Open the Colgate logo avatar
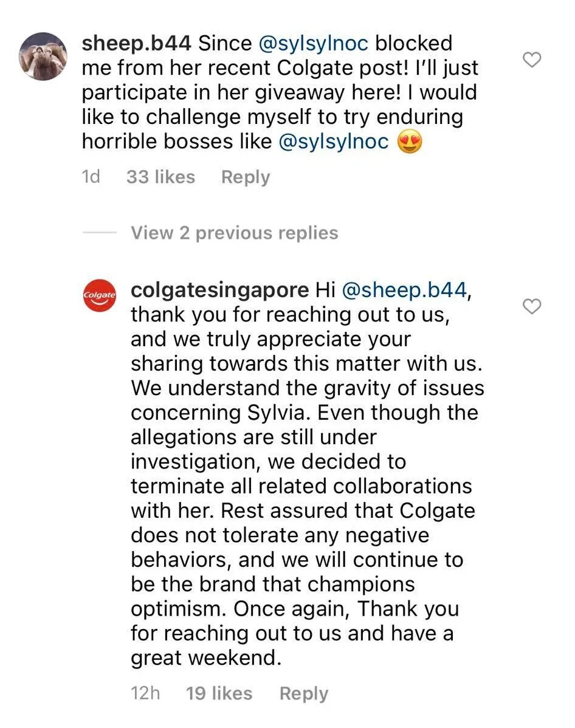 [x=99, y=295]
